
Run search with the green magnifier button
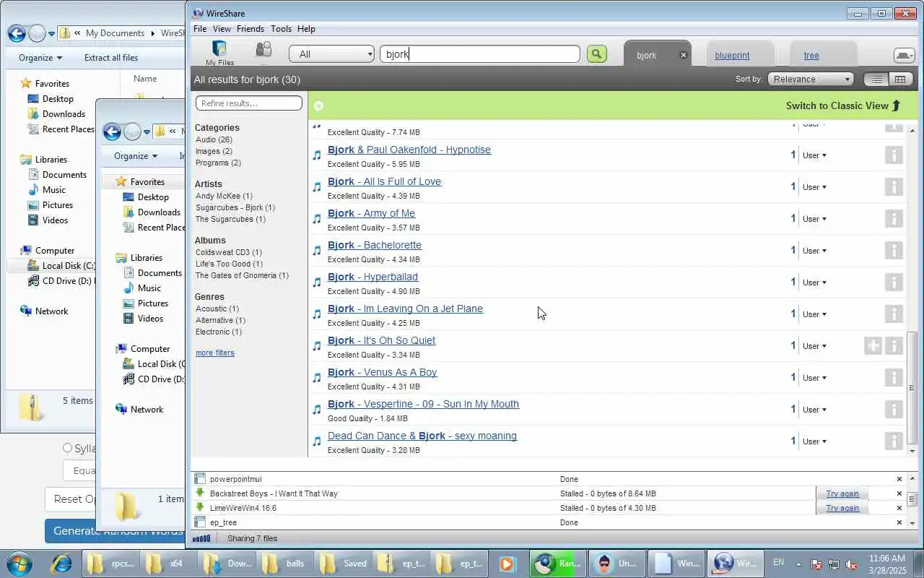[x=596, y=54]
